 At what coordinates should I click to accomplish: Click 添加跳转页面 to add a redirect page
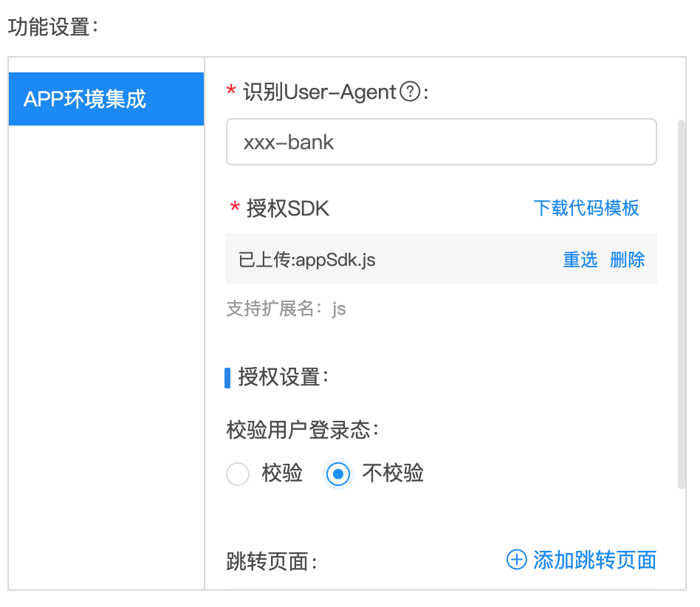(594, 560)
